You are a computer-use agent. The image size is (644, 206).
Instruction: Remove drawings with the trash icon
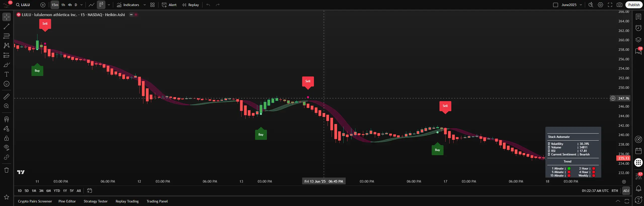tap(7, 170)
